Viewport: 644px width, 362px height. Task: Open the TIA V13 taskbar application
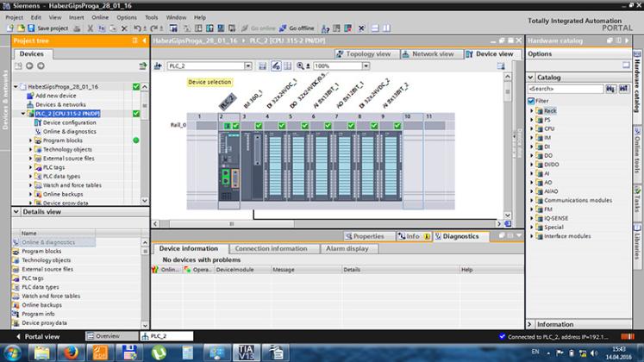pos(246,353)
